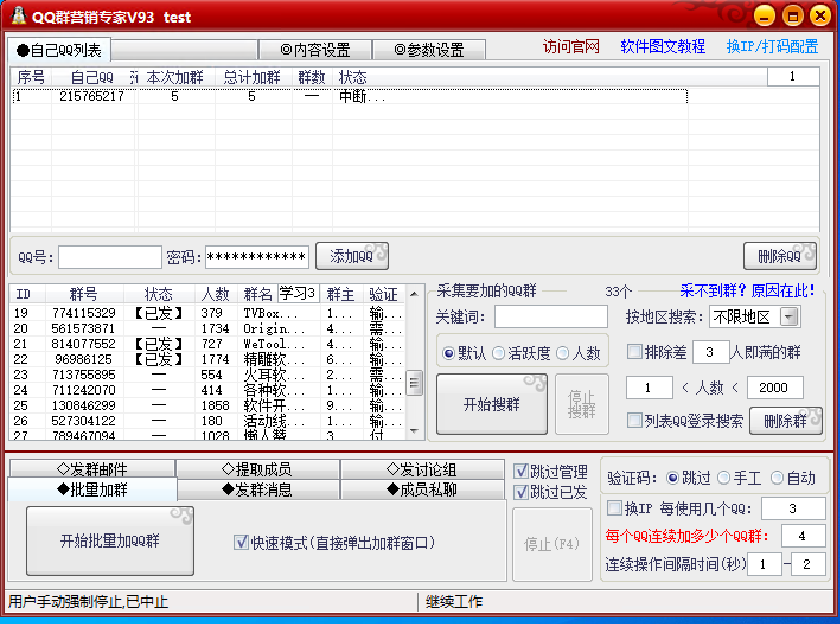
Task: Open the 访问官网 link
Action: [x=571, y=47]
